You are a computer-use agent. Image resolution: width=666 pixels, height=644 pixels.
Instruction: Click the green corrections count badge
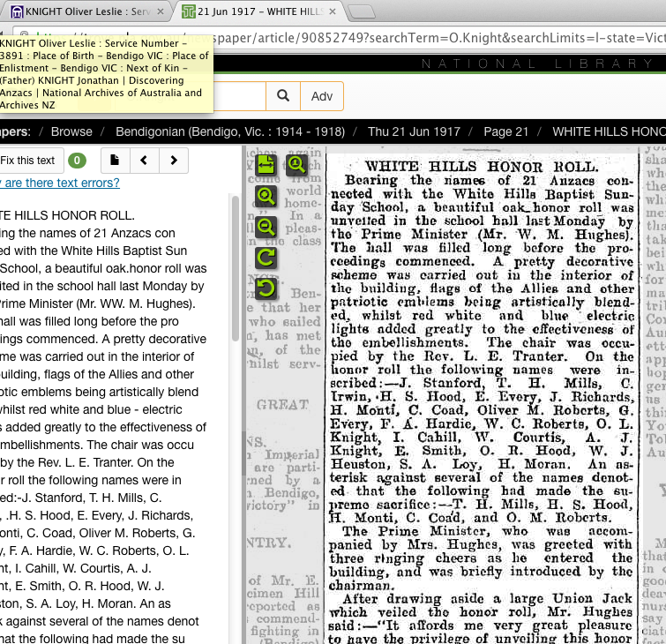(77, 161)
